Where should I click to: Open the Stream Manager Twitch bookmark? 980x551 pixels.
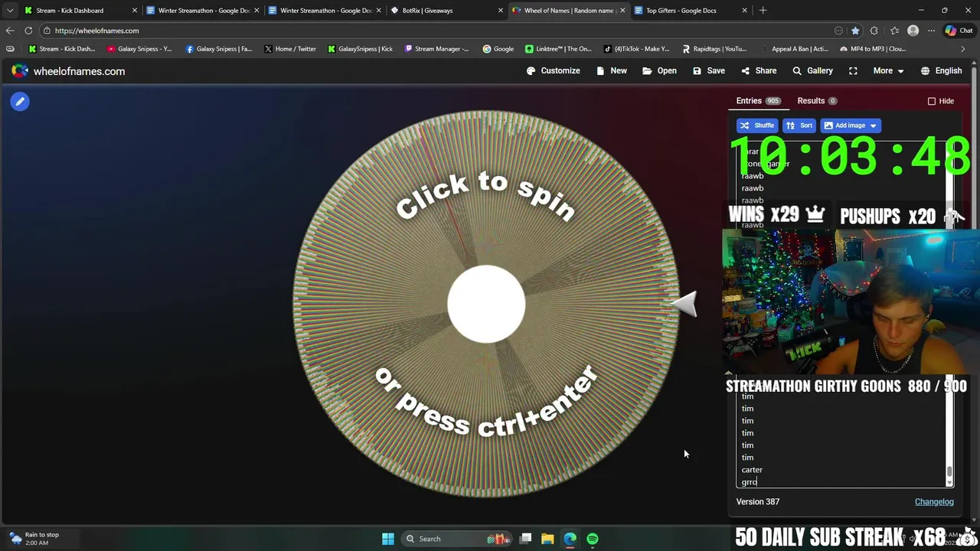[x=436, y=49]
